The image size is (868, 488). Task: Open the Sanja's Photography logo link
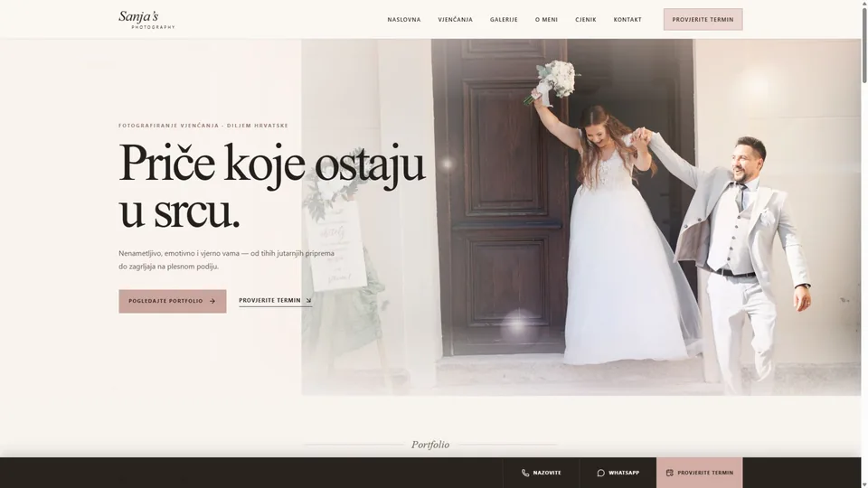(146, 19)
